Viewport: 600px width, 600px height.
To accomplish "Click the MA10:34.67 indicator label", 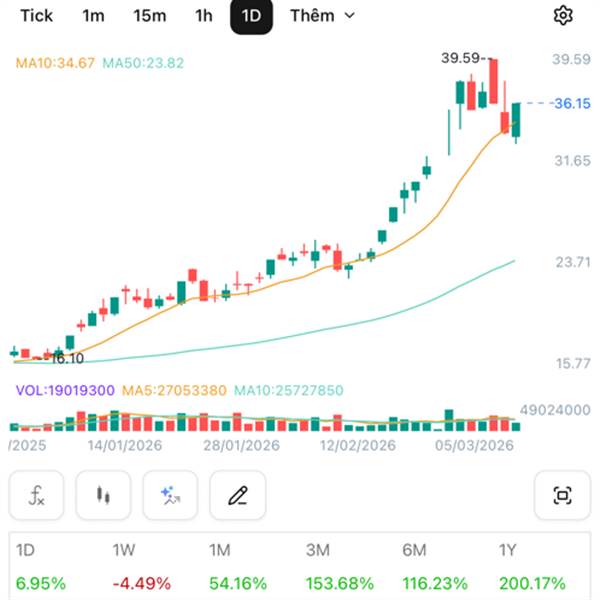I will click(55, 63).
